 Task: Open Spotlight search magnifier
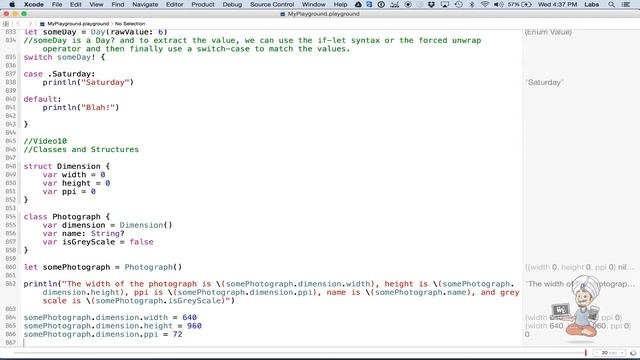point(611,4)
